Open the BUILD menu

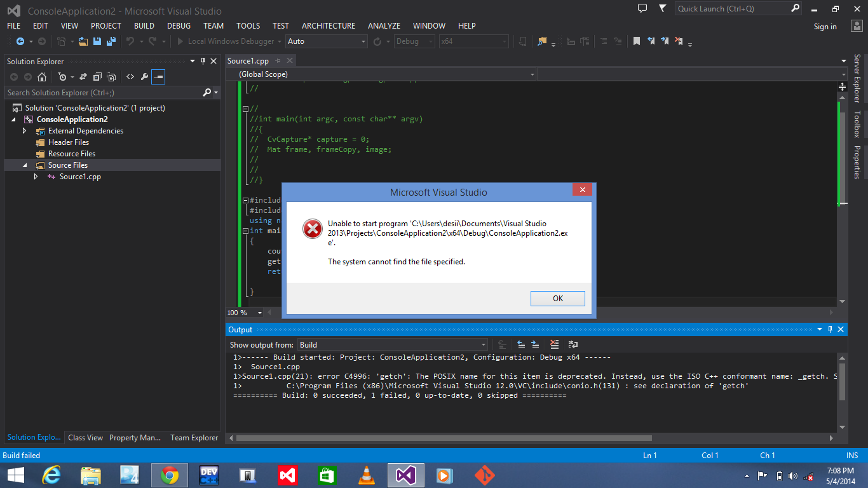pyautogui.click(x=144, y=26)
